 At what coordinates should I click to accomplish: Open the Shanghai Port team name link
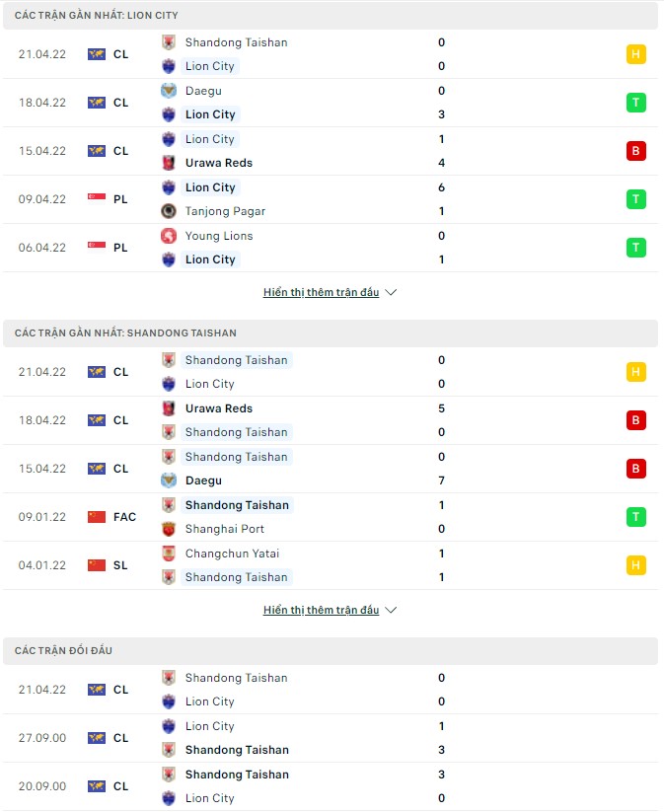(x=224, y=529)
